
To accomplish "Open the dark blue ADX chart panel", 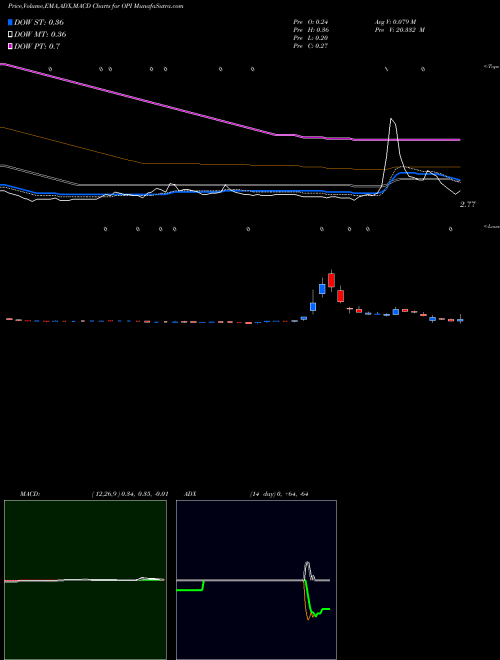I will [x=256, y=580].
